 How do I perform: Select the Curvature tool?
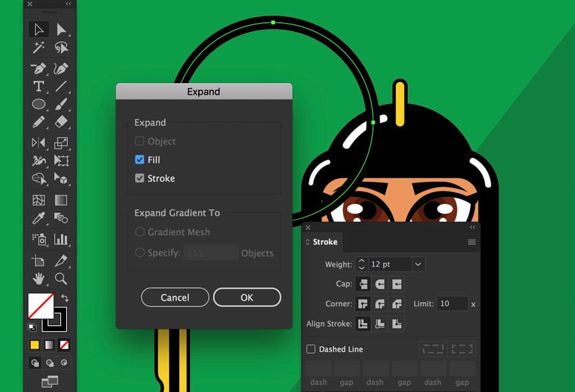[61, 68]
